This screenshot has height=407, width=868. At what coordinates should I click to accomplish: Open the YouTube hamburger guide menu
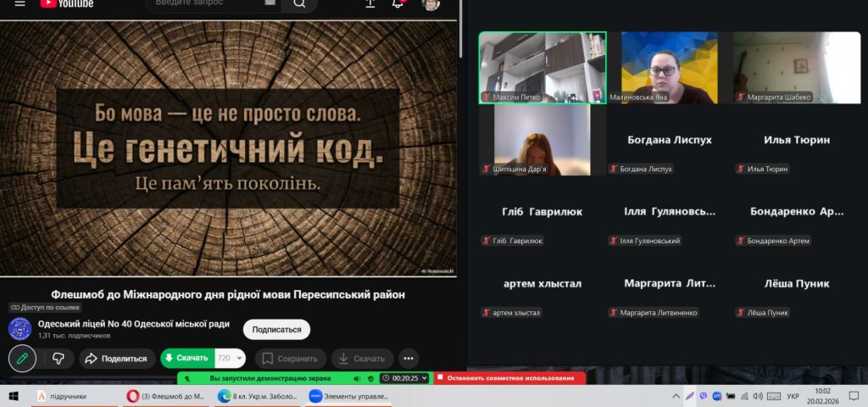click(x=19, y=3)
